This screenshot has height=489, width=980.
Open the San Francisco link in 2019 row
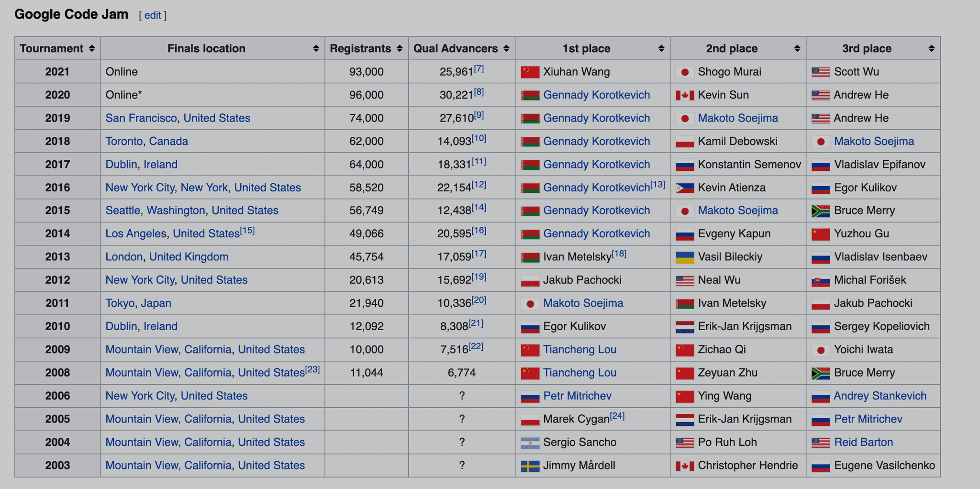click(x=141, y=118)
